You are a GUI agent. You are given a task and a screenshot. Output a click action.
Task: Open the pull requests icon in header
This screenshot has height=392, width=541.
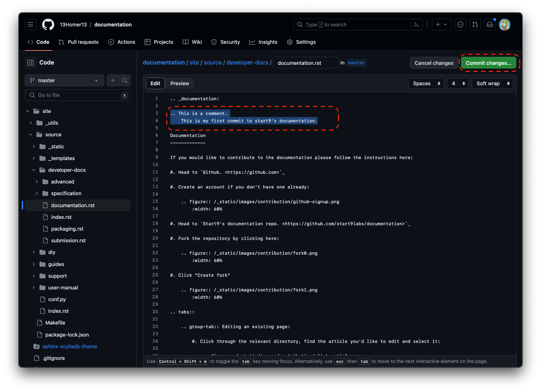click(475, 24)
